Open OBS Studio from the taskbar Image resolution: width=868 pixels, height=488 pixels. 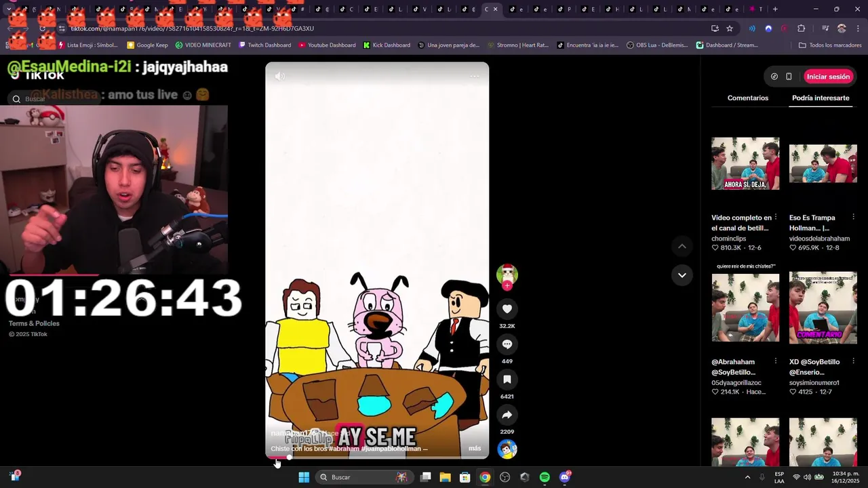click(505, 477)
